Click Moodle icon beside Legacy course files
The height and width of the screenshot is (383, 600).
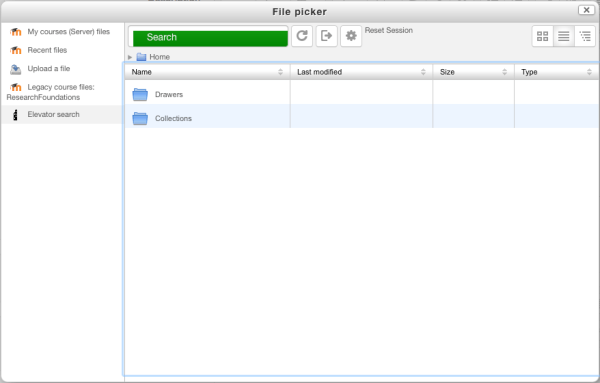16,87
